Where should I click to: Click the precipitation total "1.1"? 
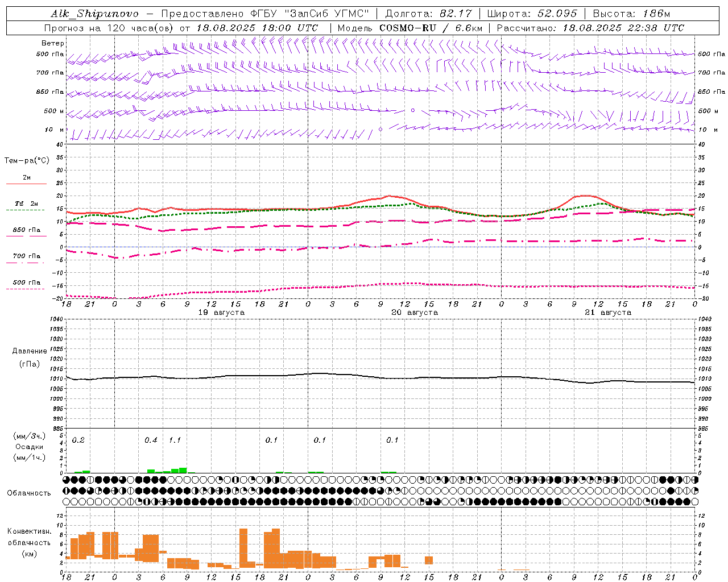[x=175, y=440]
